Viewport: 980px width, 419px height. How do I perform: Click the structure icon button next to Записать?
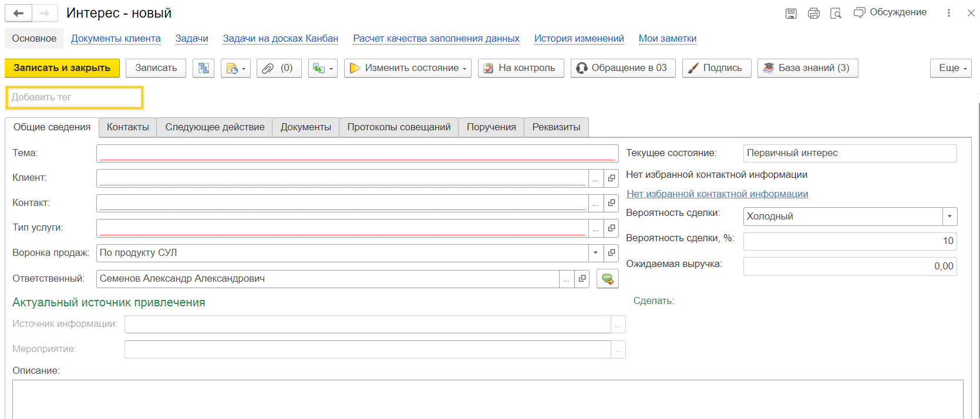point(203,68)
